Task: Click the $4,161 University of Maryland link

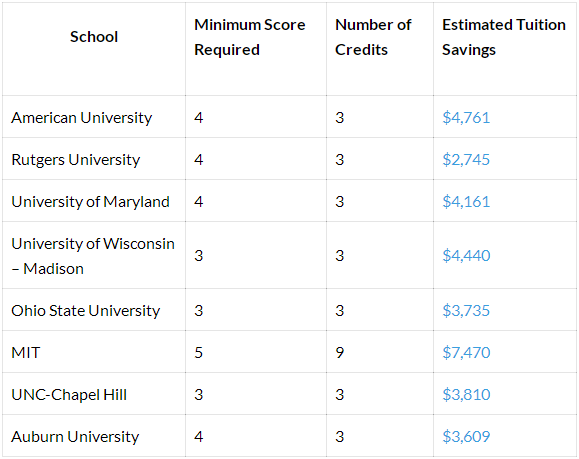Action: (x=466, y=202)
